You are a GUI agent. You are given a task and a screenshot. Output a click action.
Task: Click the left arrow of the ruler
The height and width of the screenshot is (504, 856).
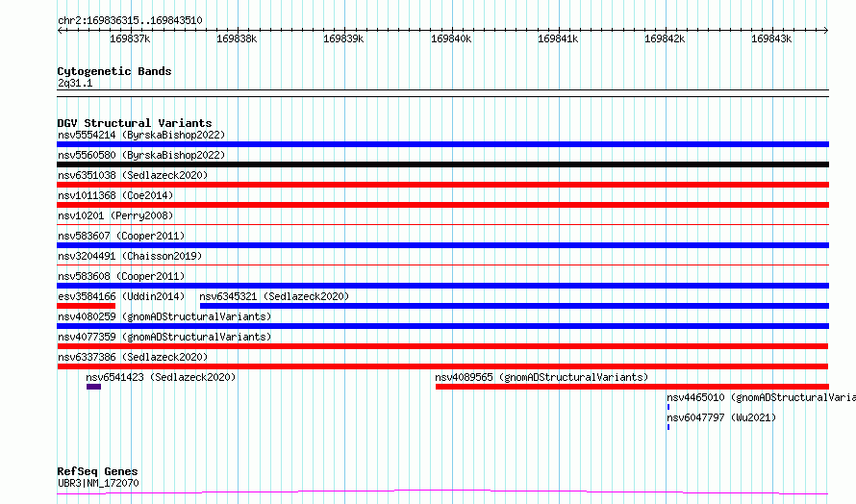tap(60, 30)
